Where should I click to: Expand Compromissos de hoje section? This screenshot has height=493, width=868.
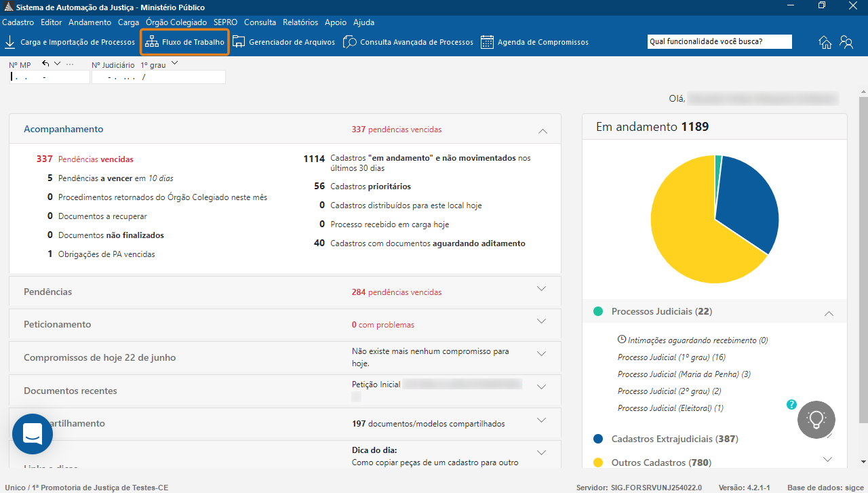coord(541,353)
